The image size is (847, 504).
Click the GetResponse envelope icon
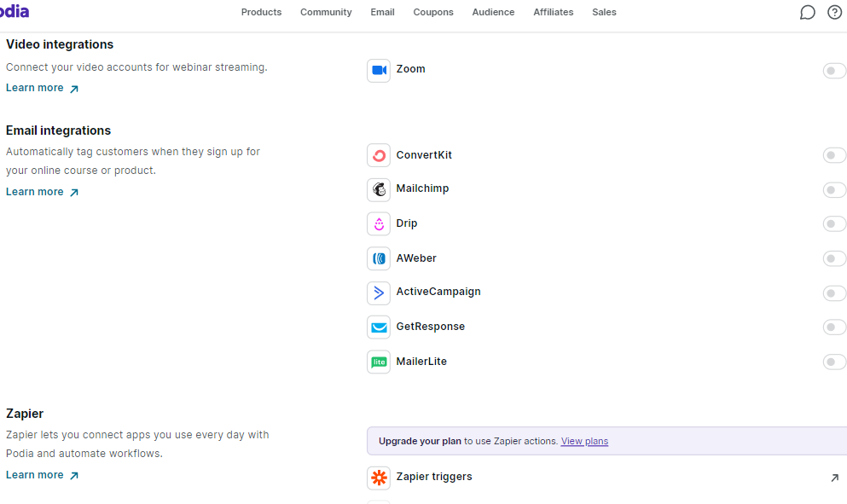(379, 327)
